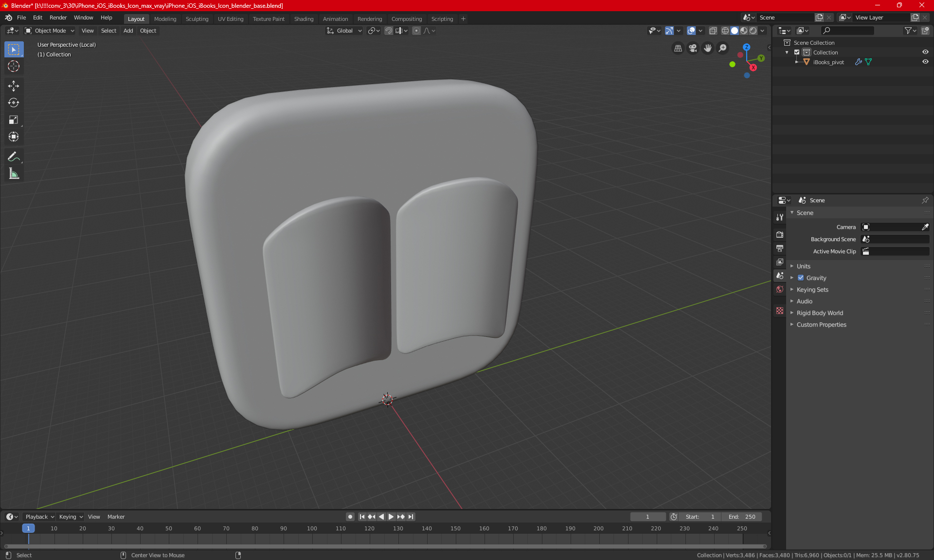934x560 pixels.
Task: Open the Tool properties tab
Action: 780,217
